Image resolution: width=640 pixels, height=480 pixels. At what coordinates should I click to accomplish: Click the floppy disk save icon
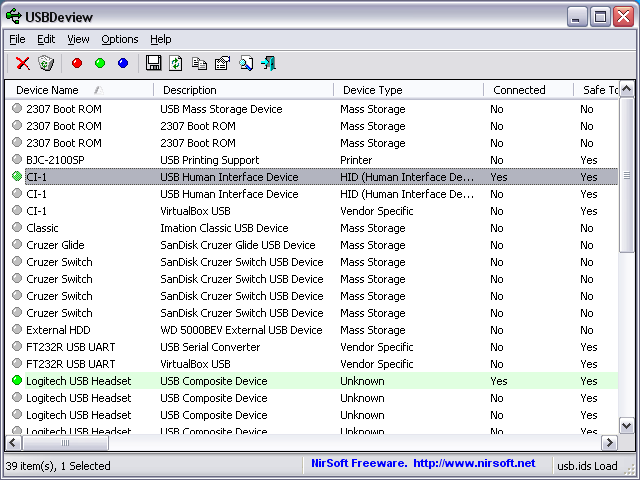154,63
